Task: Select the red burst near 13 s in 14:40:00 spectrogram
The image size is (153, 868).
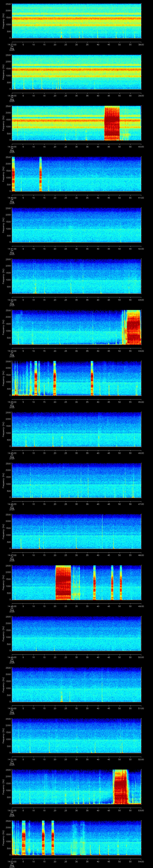Action: 40,174
